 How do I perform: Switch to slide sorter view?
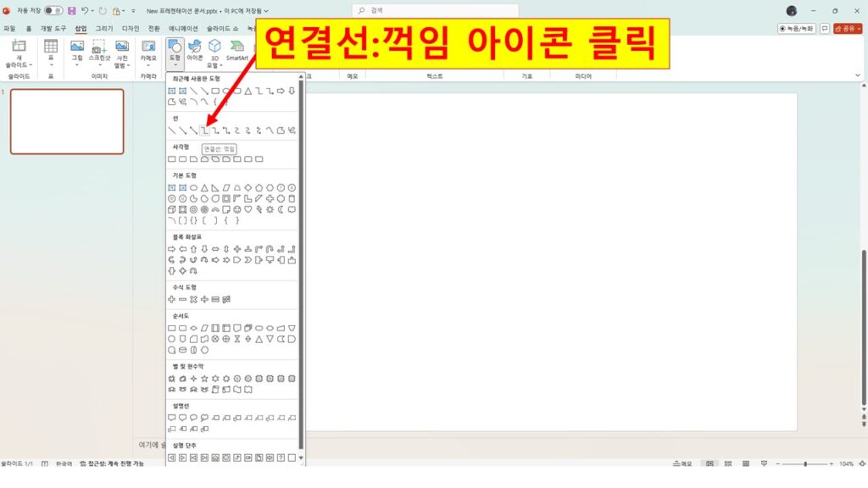point(728,463)
